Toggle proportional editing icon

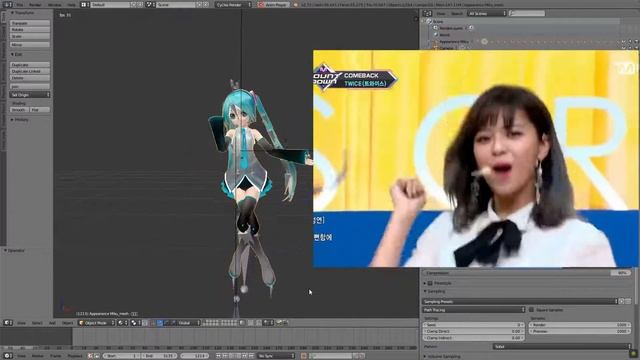click(251, 323)
